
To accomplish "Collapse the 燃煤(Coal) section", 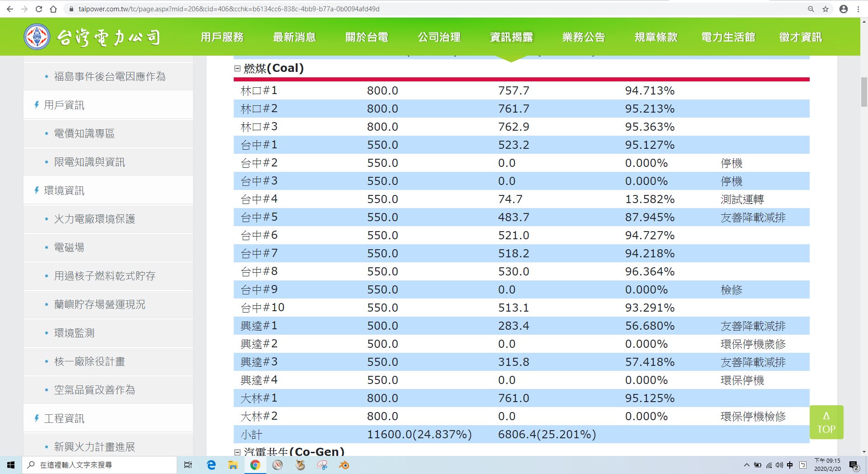I will point(237,68).
